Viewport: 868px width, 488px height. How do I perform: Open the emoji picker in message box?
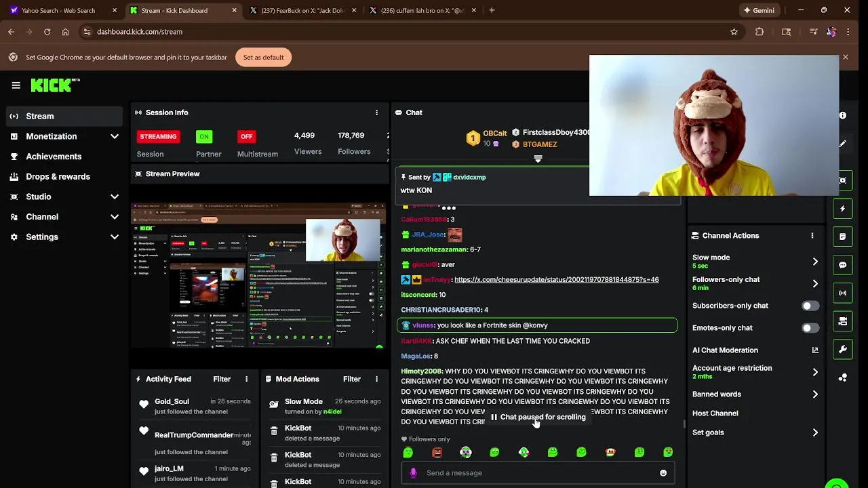[663, 473]
